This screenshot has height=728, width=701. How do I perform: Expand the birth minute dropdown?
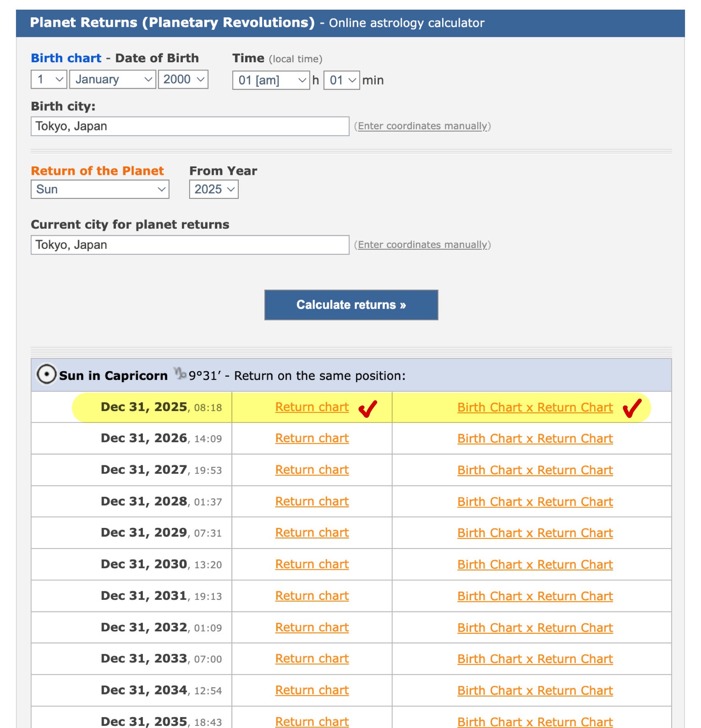click(342, 80)
